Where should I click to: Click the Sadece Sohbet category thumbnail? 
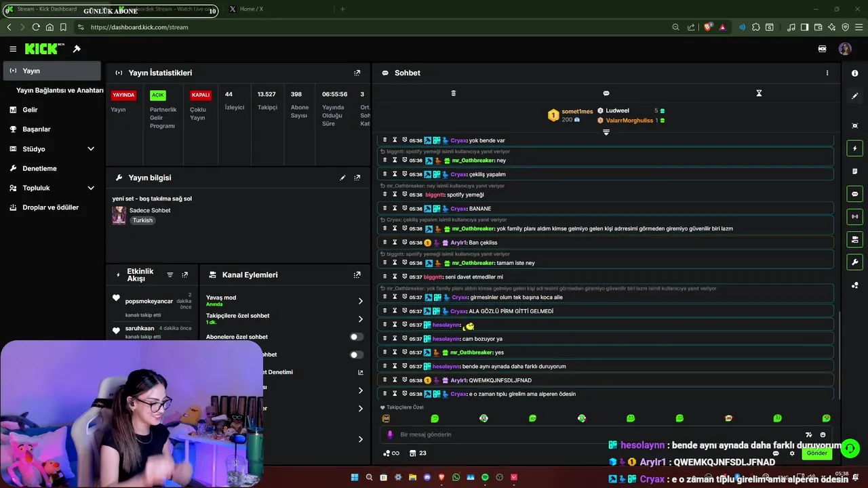point(119,215)
